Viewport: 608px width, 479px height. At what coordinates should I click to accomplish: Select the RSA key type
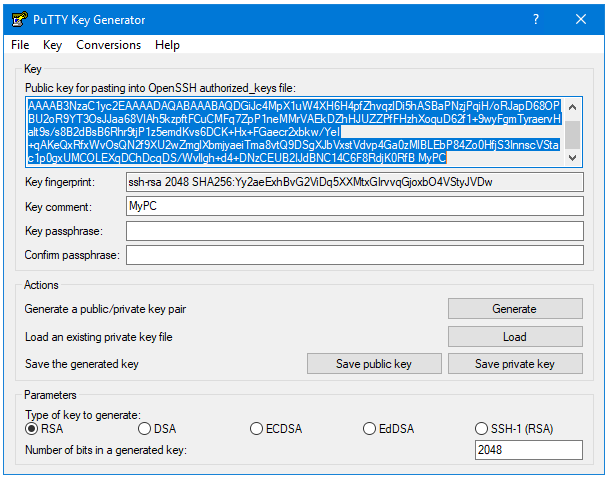pyautogui.click(x=32, y=428)
